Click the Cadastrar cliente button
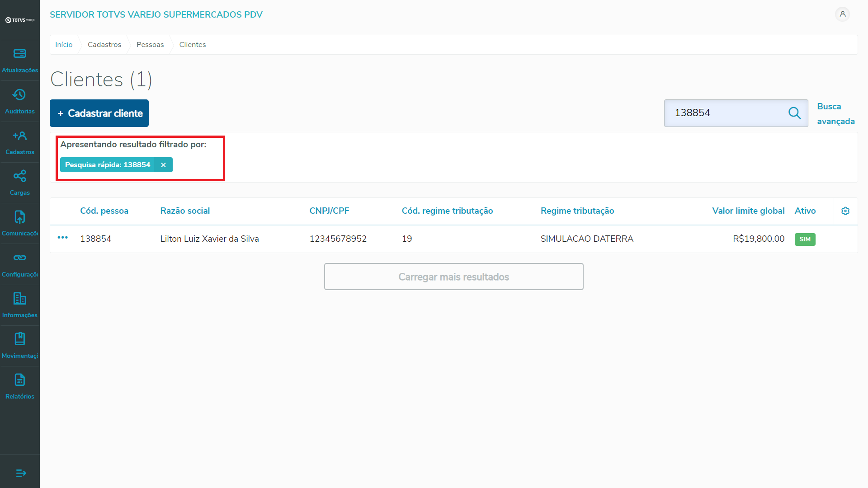Viewport: 868px width, 488px height. [99, 113]
